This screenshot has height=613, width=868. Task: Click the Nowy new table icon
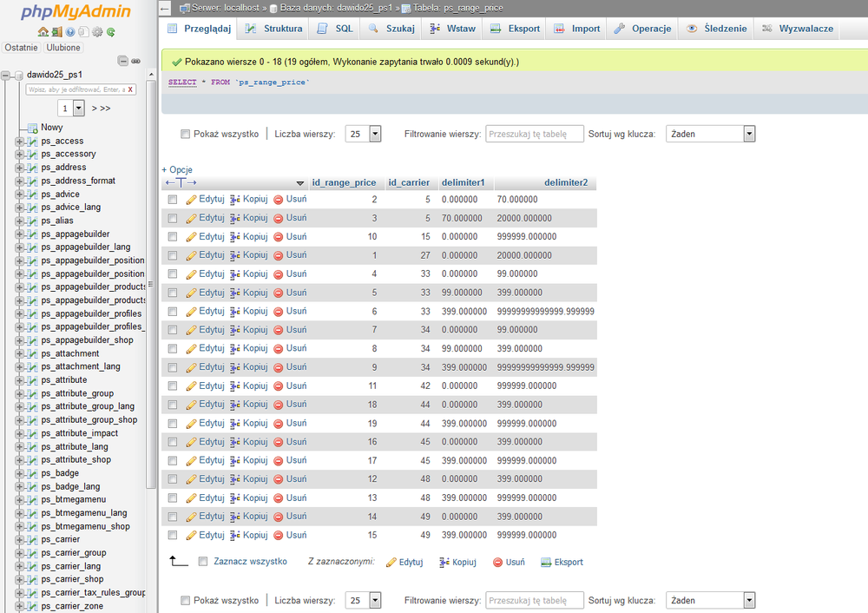tap(33, 128)
